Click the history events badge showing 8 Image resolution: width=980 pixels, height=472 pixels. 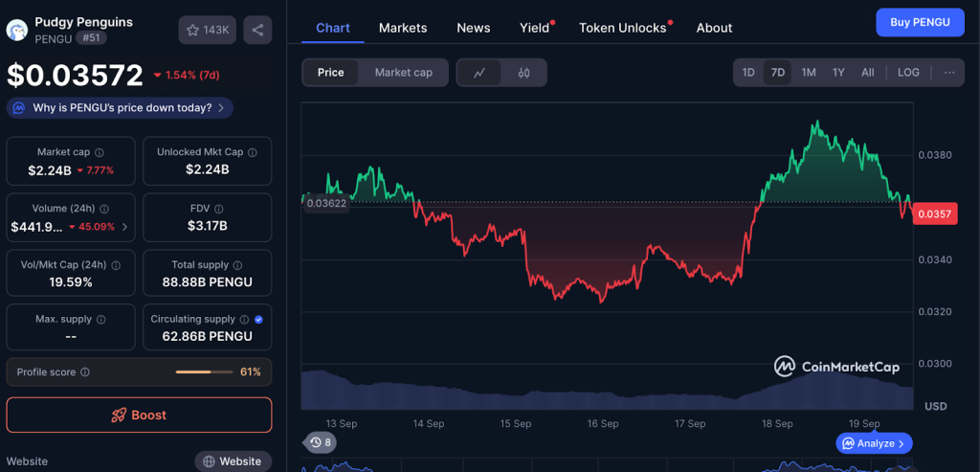click(322, 442)
